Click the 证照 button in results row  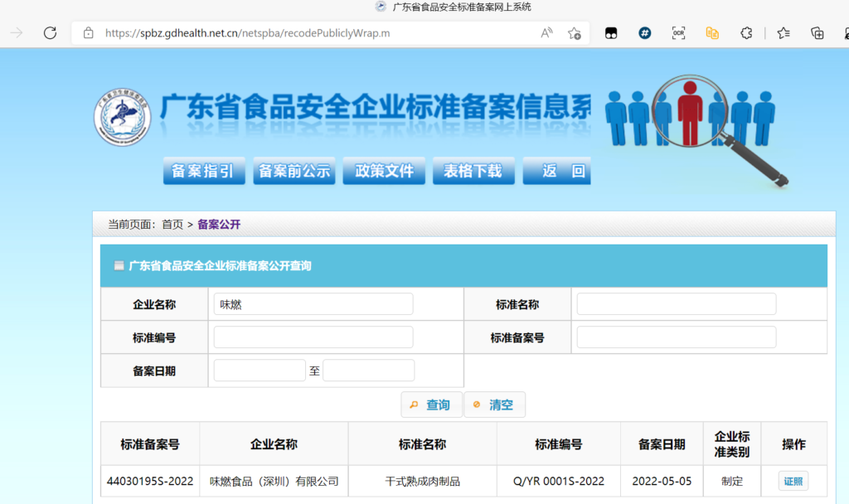coord(793,481)
